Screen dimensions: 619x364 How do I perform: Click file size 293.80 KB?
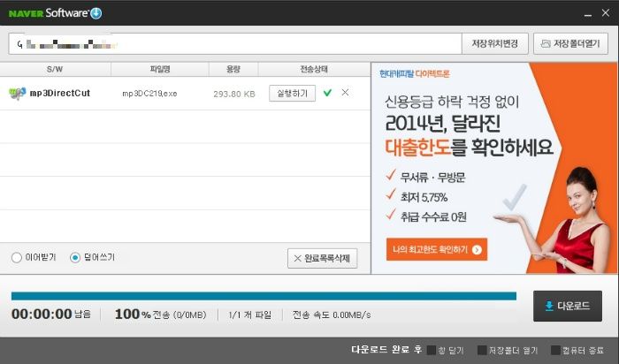coord(234,95)
